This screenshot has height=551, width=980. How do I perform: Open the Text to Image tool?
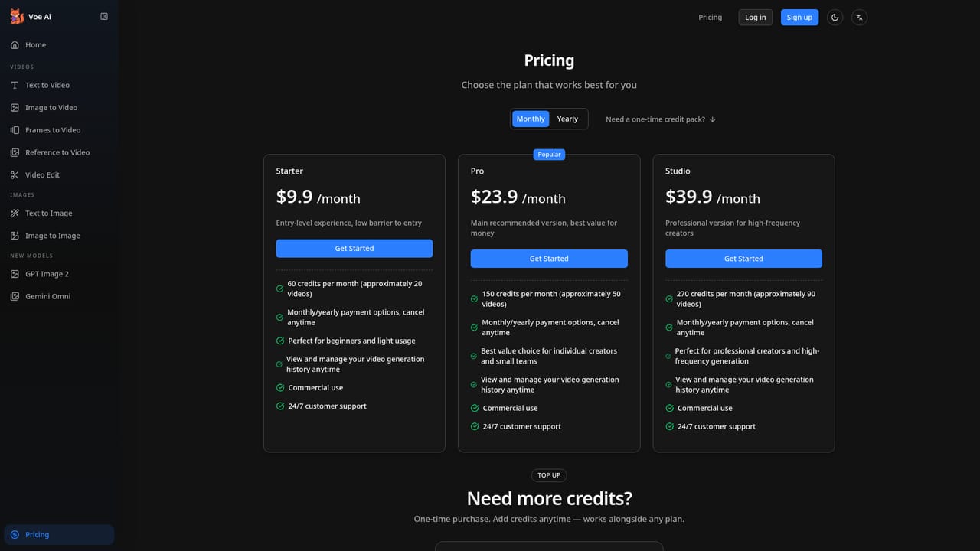click(59, 214)
